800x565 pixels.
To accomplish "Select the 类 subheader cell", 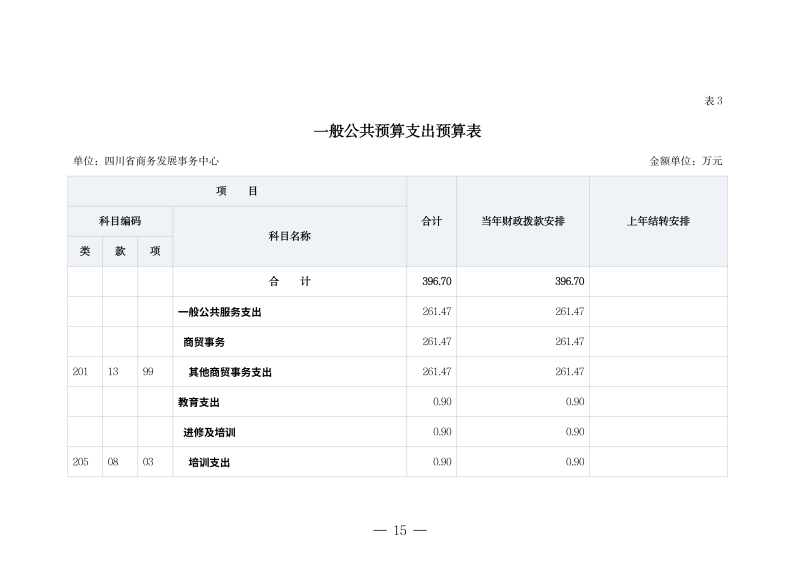I will pyautogui.click(x=85, y=252).
